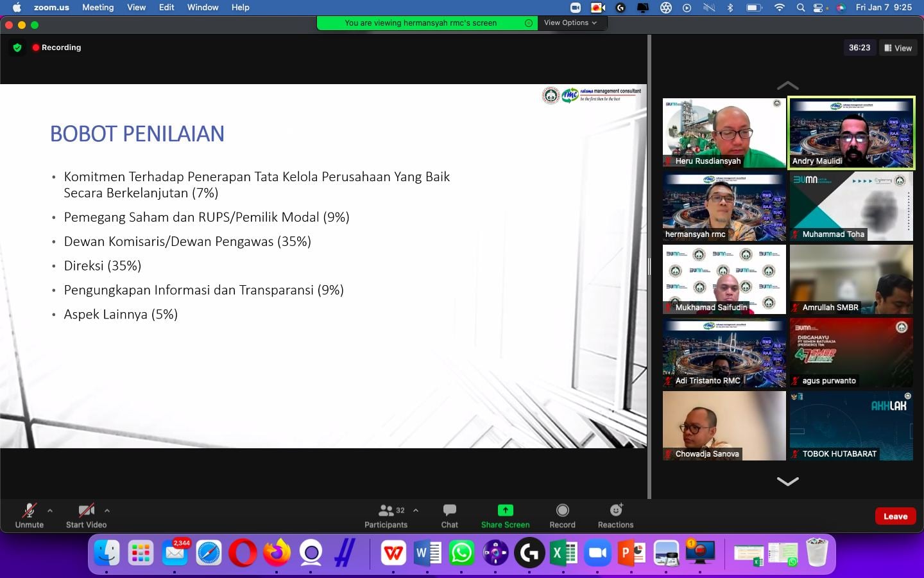The height and width of the screenshot is (578, 924).
Task: Open the View Options dropdown
Action: 570,23
